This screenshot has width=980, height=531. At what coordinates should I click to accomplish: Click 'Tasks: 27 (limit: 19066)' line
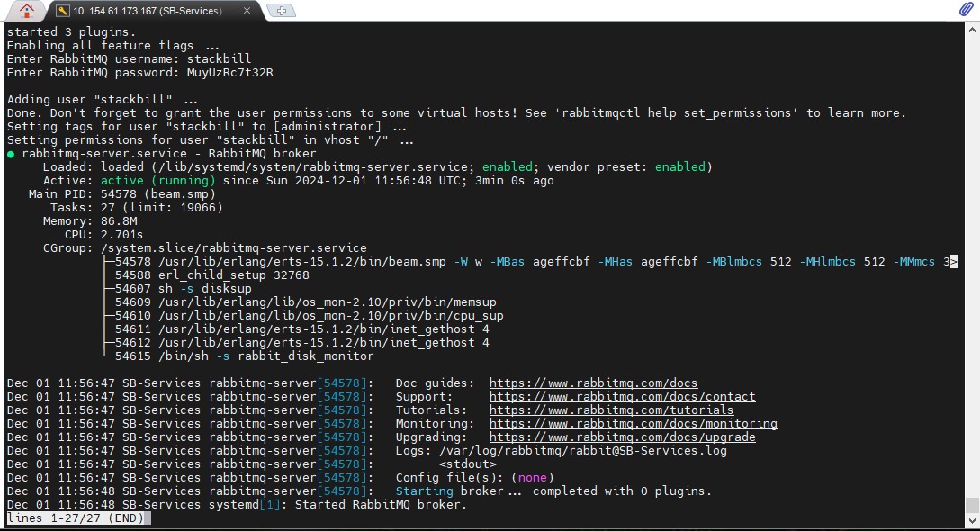point(136,207)
